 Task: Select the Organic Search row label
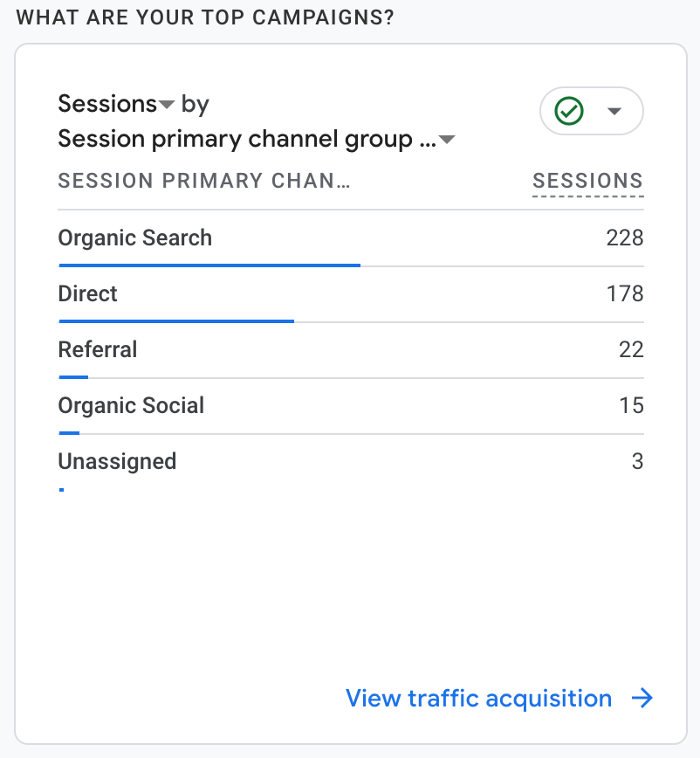pos(135,238)
